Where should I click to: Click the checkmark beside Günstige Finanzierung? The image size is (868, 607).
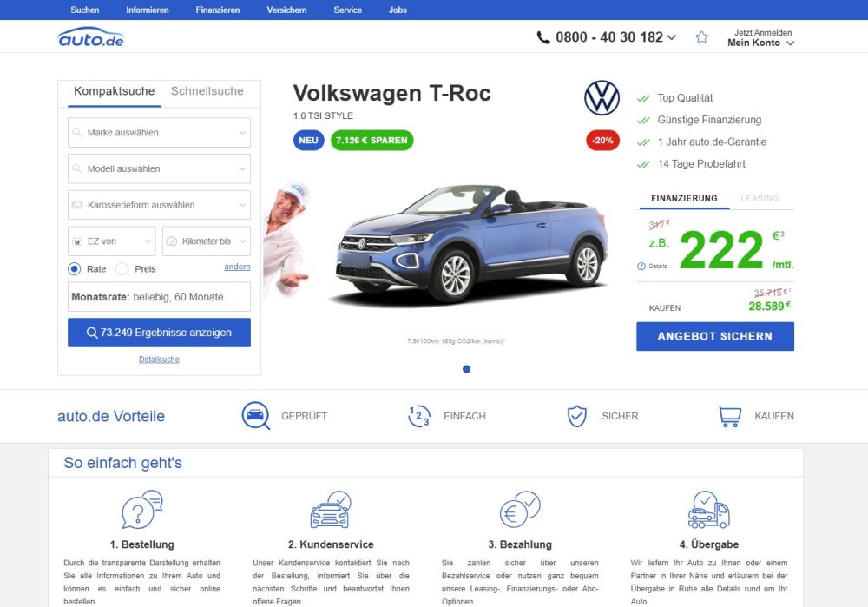pyautogui.click(x=643, y=120)
